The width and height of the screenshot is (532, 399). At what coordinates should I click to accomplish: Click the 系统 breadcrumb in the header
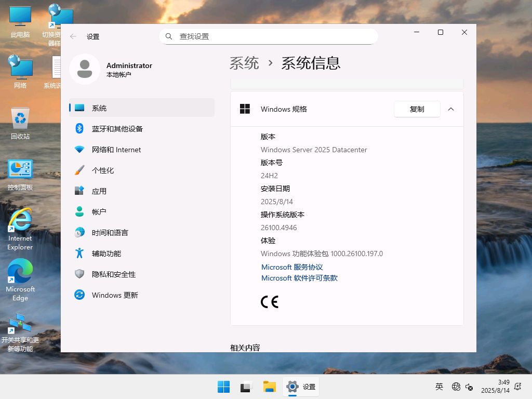244,63
